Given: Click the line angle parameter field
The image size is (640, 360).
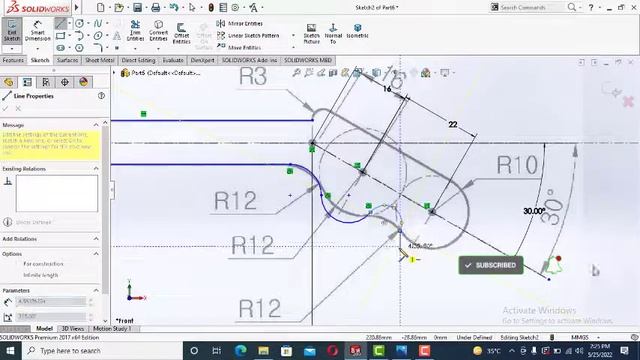Looking at the screenshot, I should pyautogui.click(x=51, y=316).
